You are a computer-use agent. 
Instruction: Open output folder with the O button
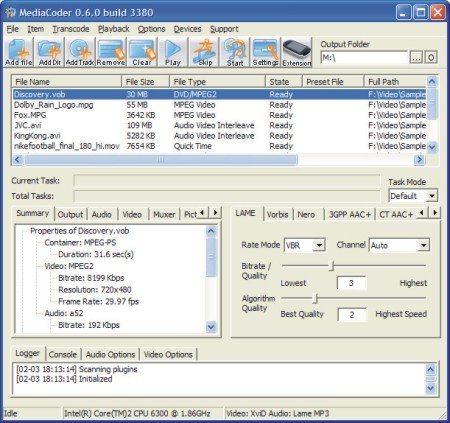tap(431, 57)
